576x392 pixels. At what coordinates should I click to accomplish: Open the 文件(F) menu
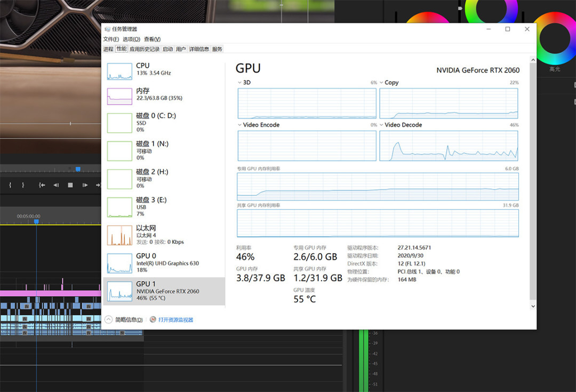click(111, 39)
